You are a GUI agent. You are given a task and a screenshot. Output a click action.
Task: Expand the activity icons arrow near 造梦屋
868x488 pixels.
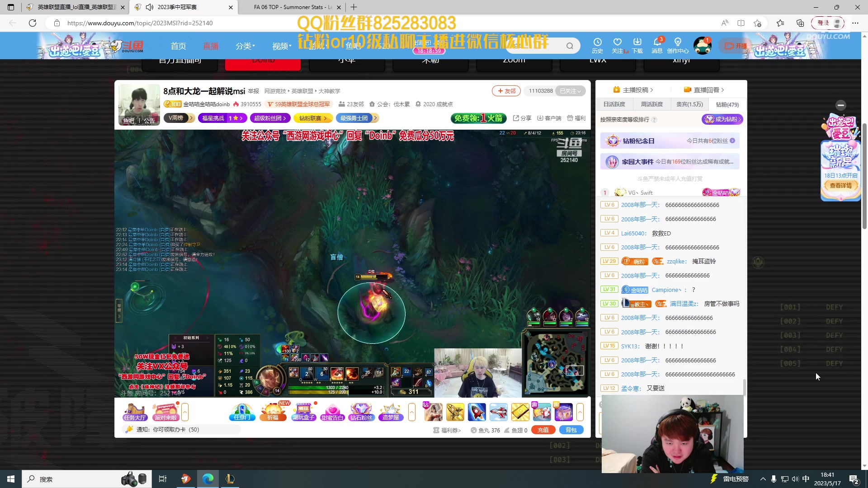pyautogui.click(x=411, y=412)
